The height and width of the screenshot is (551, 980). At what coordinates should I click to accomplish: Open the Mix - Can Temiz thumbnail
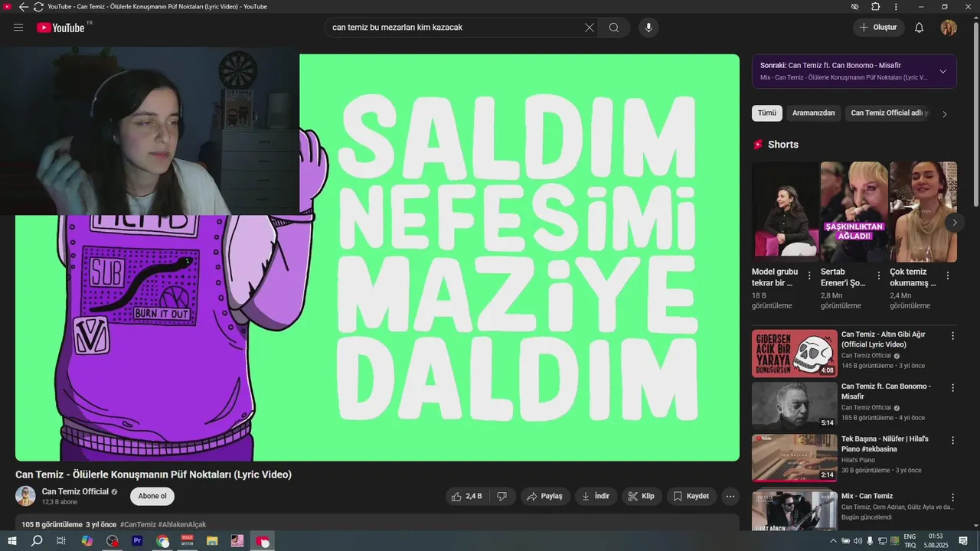coord(795,510)
